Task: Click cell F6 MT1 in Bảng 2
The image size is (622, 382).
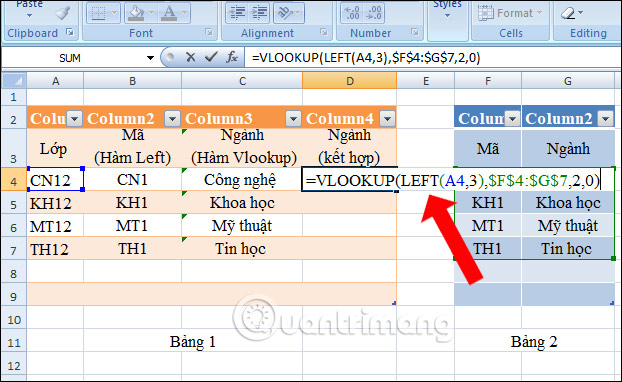Action: click(488, 226)
